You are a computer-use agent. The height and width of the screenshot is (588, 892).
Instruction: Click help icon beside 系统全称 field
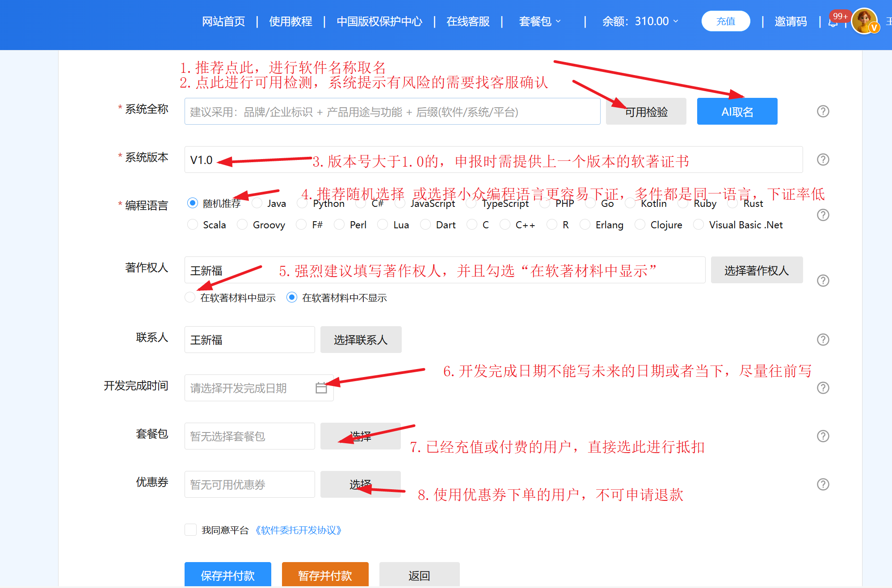point(823,111)
